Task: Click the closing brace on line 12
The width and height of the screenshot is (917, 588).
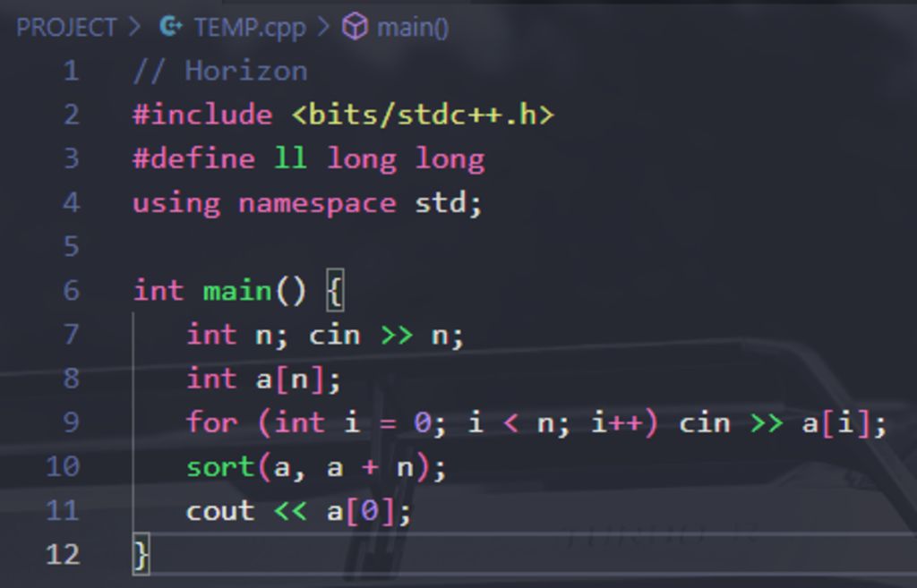Action: [x=141, y=554]
